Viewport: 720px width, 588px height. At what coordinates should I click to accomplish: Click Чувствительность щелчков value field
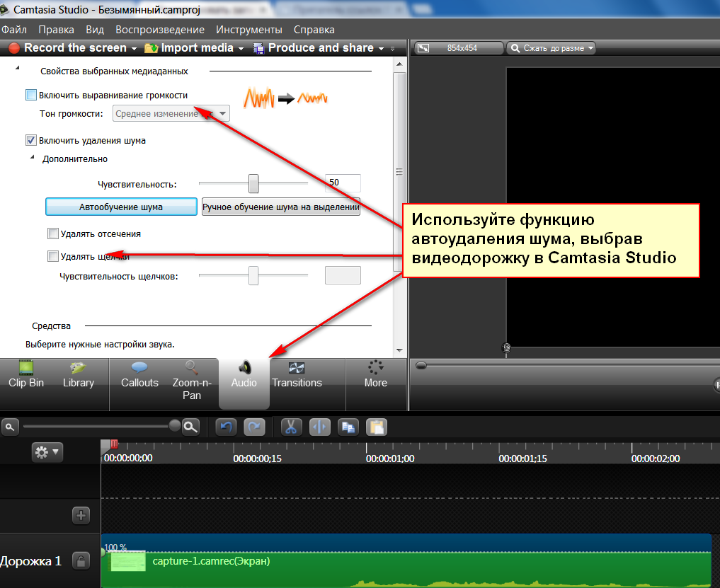pos(343,275)
